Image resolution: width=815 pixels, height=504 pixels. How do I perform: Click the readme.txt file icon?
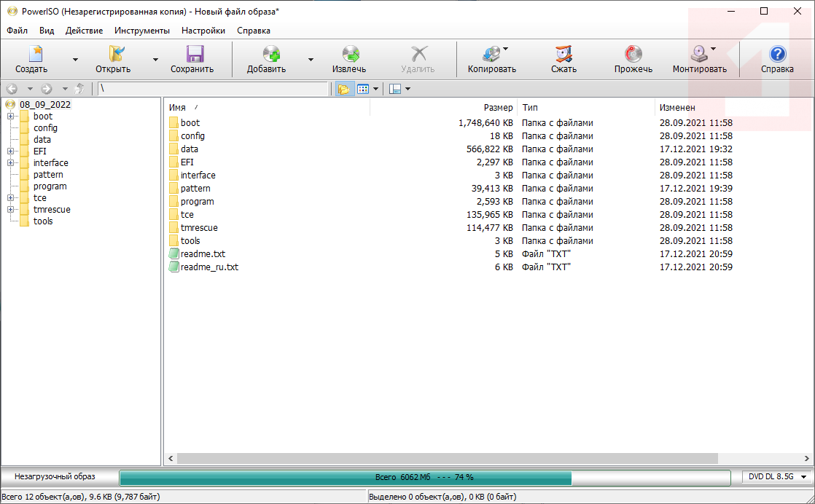point(173,253)
